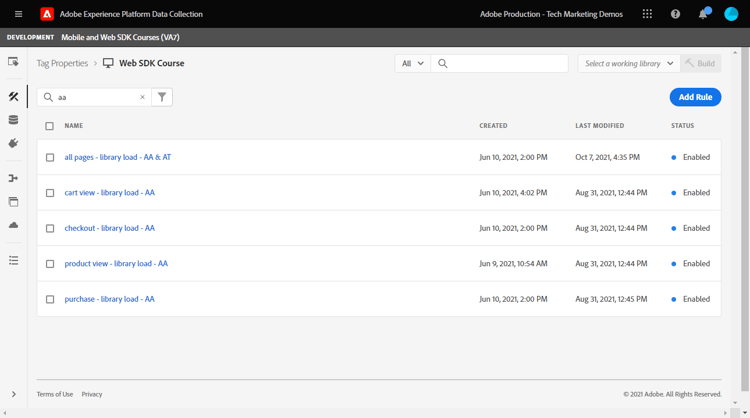Toggle the select-all rules checkbox
This screenshot has width=750, height=418.
[50, 126]
